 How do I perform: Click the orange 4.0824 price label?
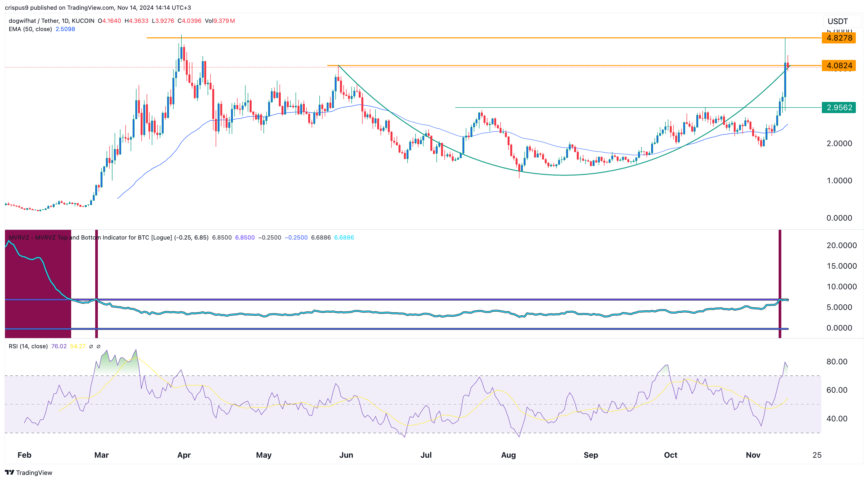[x=839, y=65]
